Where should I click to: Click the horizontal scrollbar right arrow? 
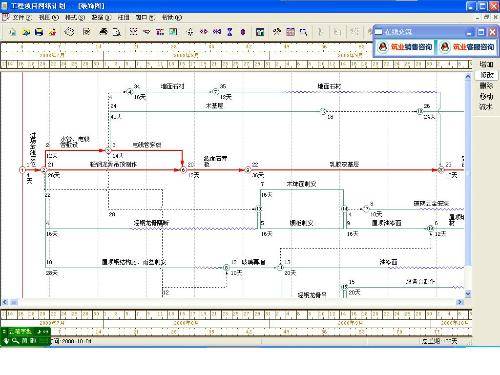click(460, 302)
